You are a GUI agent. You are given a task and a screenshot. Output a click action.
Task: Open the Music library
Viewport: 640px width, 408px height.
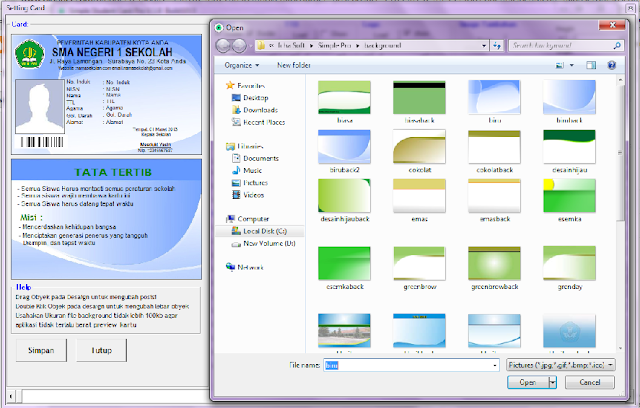(x=247, y=171)
